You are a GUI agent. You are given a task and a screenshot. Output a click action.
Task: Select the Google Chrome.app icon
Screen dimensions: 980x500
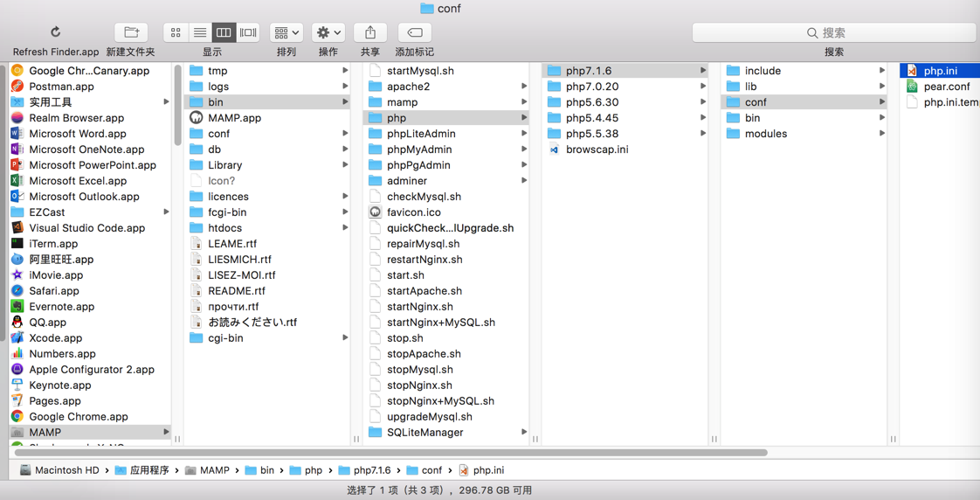(17, 417)
